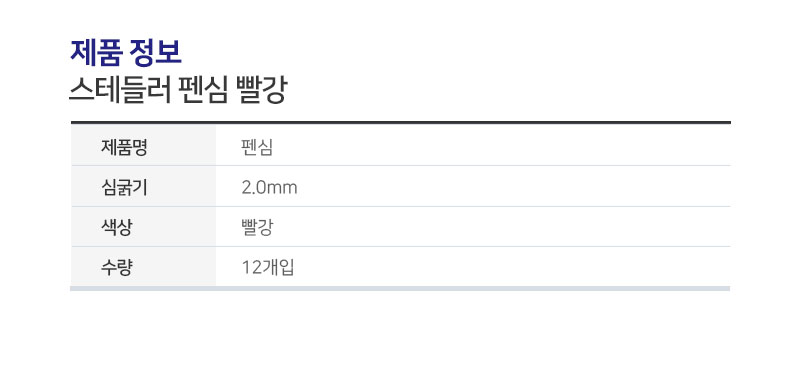This screenshot has width=800, height=370.
Task: Select the 스테들러 펜심 빨강 product title
Action: [178, 90]
